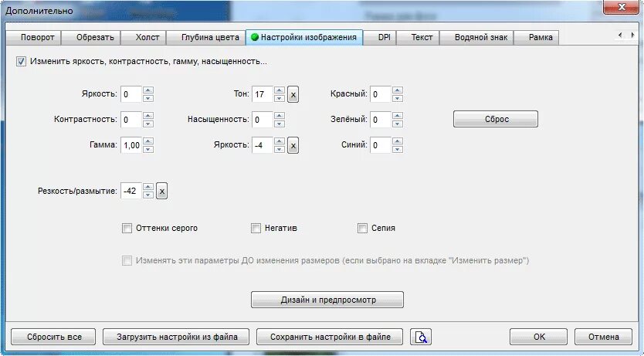Increase HSL Яркость (-4) with up arrow

click(x=280, y=141)
